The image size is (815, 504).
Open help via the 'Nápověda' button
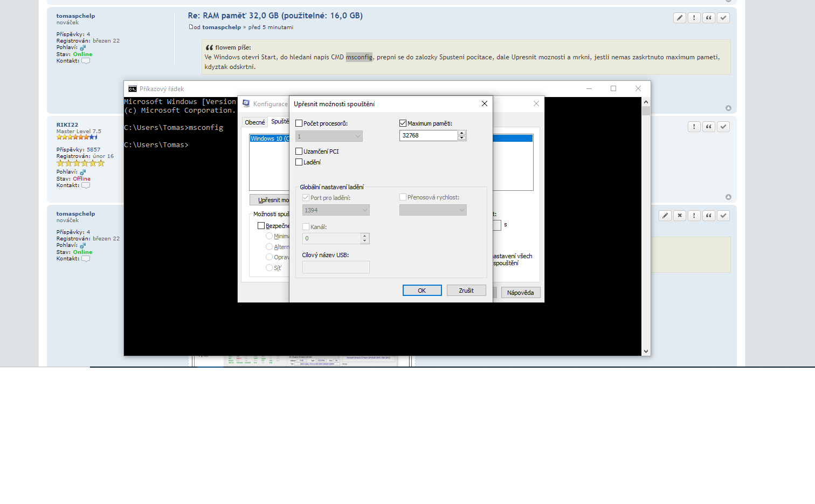521,293
